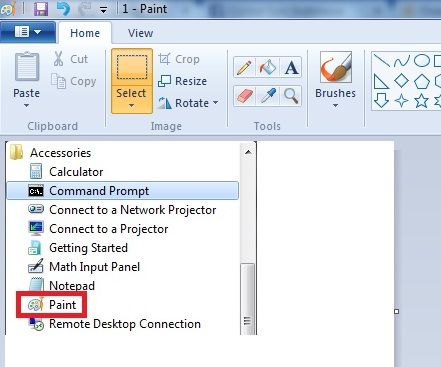Click the Getting Started entry

pos(78,248)
